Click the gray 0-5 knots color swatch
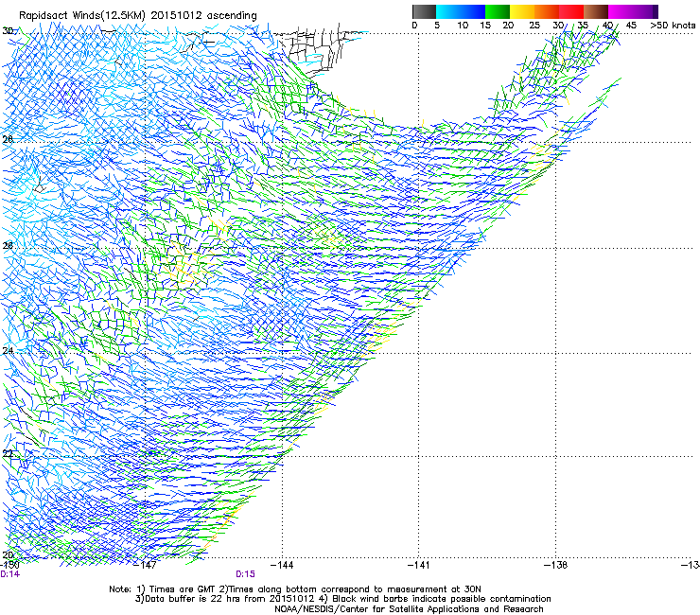The image size is (700, 615). 424,11
